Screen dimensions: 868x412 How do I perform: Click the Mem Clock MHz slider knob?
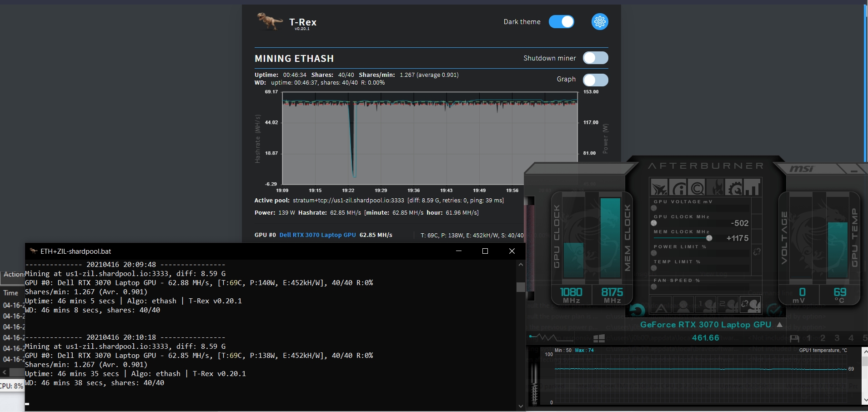709,238
